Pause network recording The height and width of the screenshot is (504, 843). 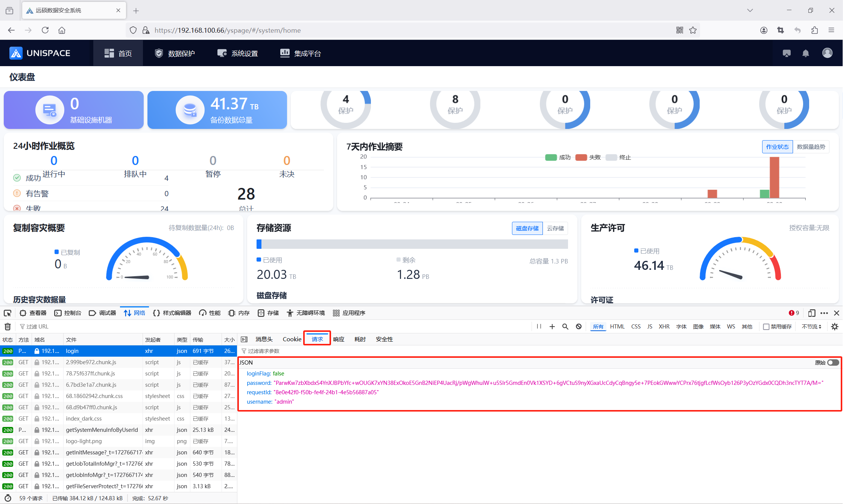coord(539,327)
